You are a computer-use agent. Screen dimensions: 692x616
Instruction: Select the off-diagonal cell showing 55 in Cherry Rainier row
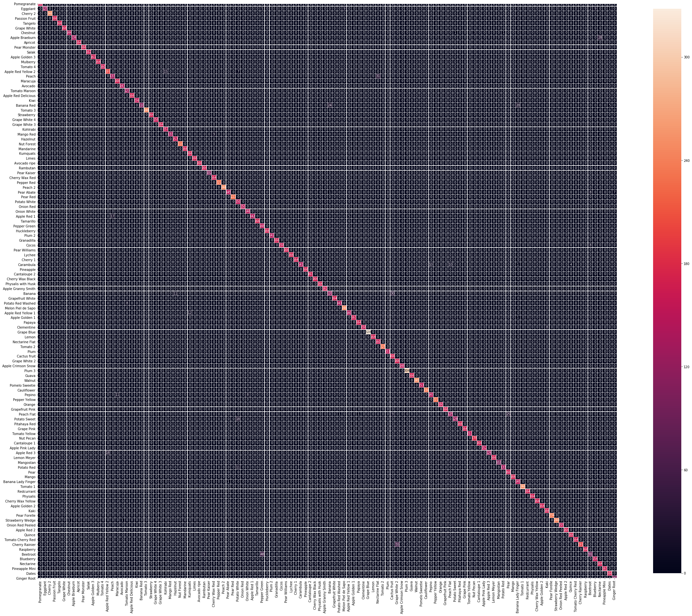point(398,544)
